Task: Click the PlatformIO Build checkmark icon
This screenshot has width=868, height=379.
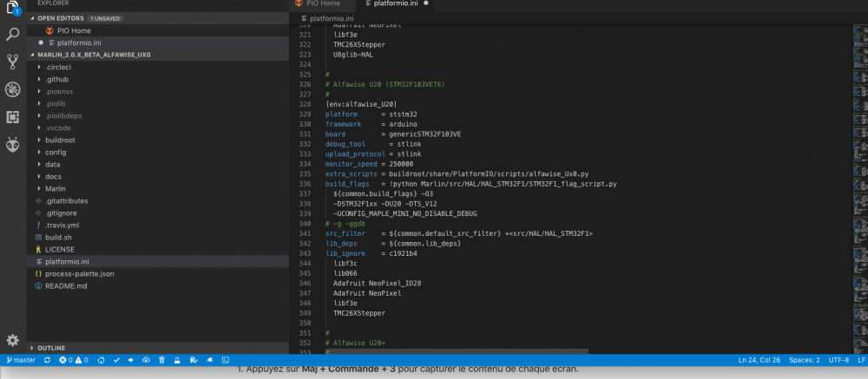Action: pyautogui.click(x=116, y=360)
